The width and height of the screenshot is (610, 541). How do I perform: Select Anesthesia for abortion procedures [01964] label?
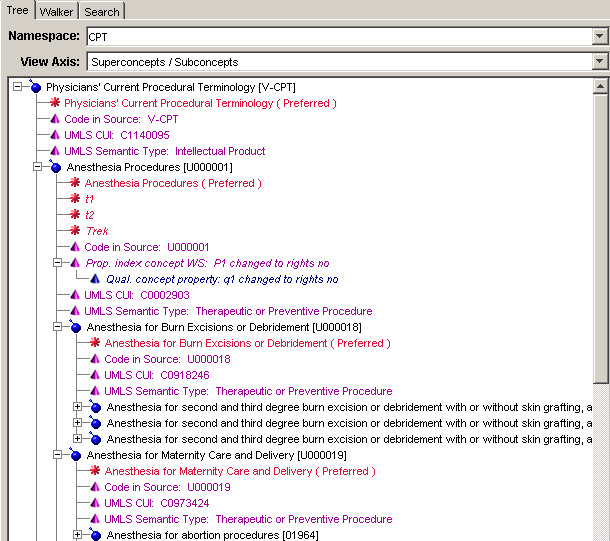click(x=212, y=535)
